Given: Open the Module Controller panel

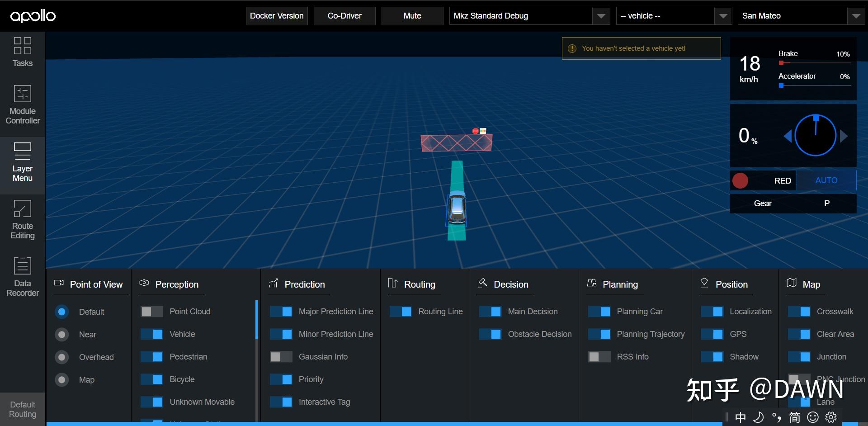Looking at the screenshot, I should pyautogui.click(x=22, y=104).
